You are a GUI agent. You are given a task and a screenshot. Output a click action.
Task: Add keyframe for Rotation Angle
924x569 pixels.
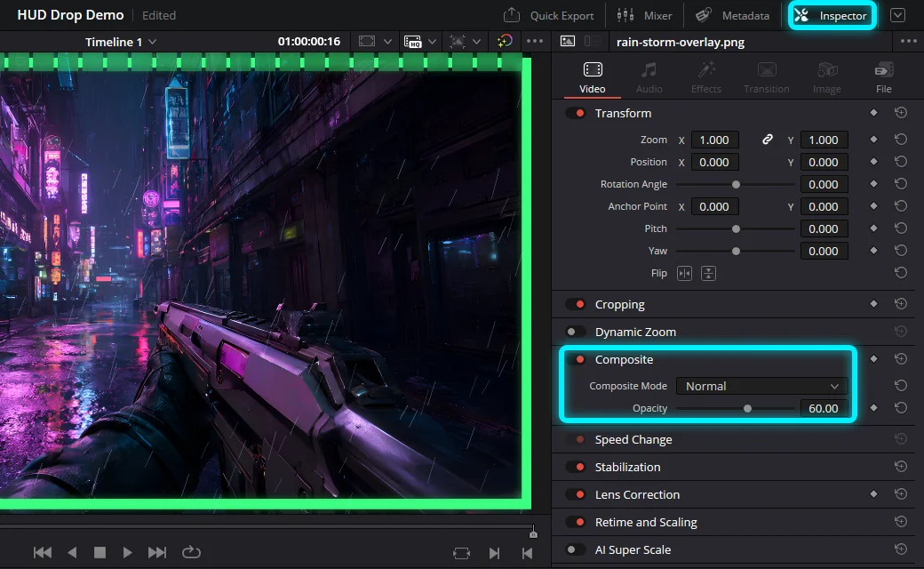click(x=874, y=184)
